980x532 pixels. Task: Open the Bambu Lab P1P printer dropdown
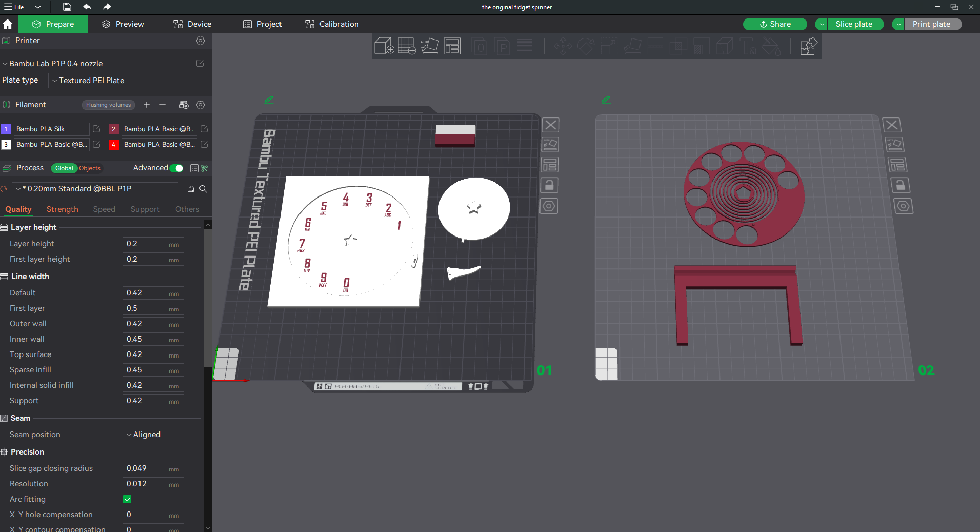click(x=97, y=64)
